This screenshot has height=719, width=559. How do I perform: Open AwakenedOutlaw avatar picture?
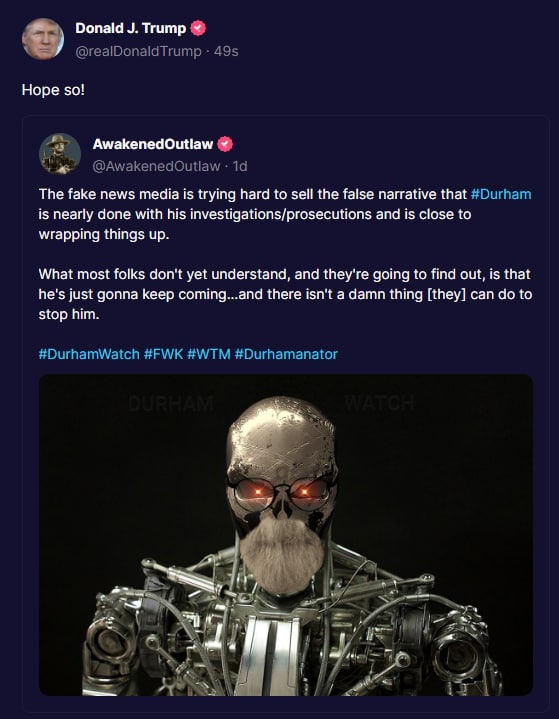coord(60,154)
